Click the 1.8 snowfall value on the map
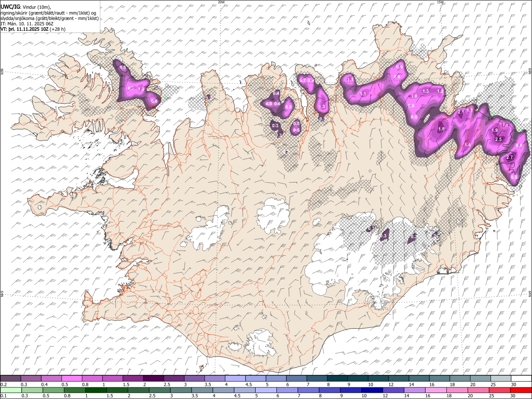 [441, 129]
